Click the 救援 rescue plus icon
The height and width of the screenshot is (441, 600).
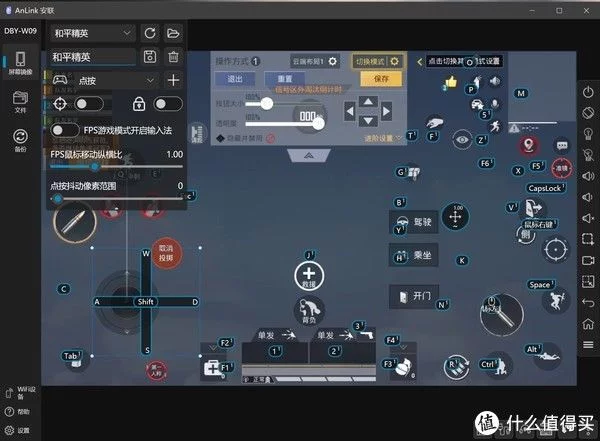pos(309,276)
